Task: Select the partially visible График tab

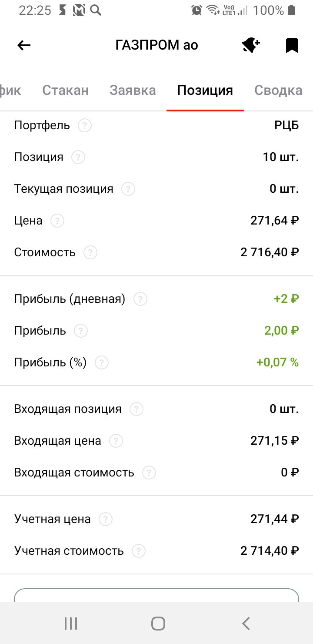Action: tap(10, 91)
